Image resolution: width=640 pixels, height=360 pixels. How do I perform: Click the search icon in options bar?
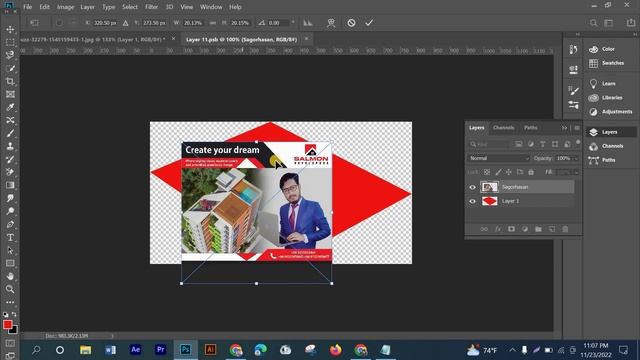[x=593, y=23]
